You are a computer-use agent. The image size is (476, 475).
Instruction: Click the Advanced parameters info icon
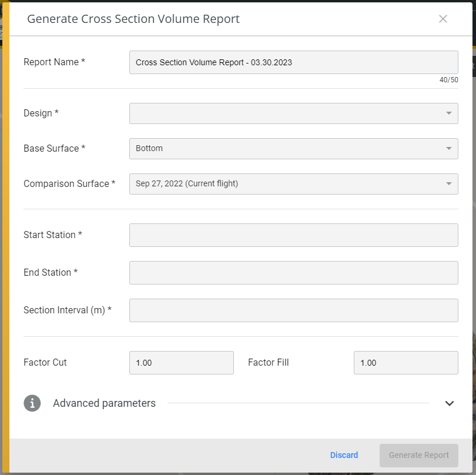click(32, 403)
